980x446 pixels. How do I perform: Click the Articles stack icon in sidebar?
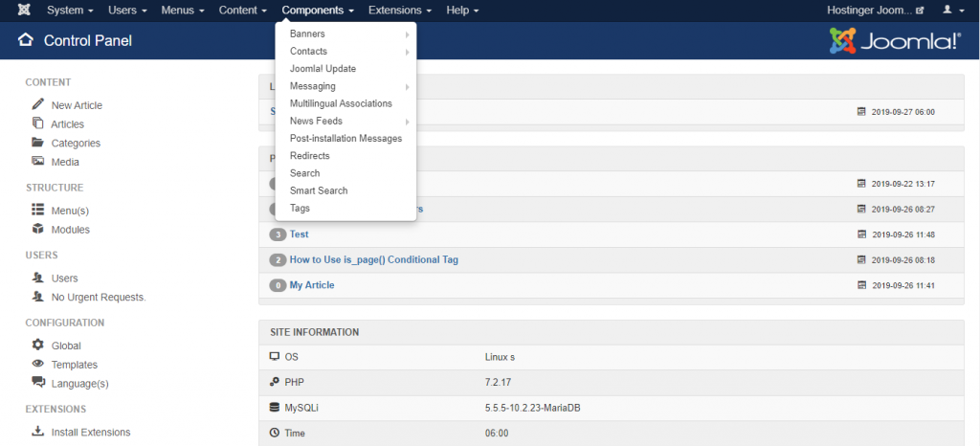click(x=38, y=123)
